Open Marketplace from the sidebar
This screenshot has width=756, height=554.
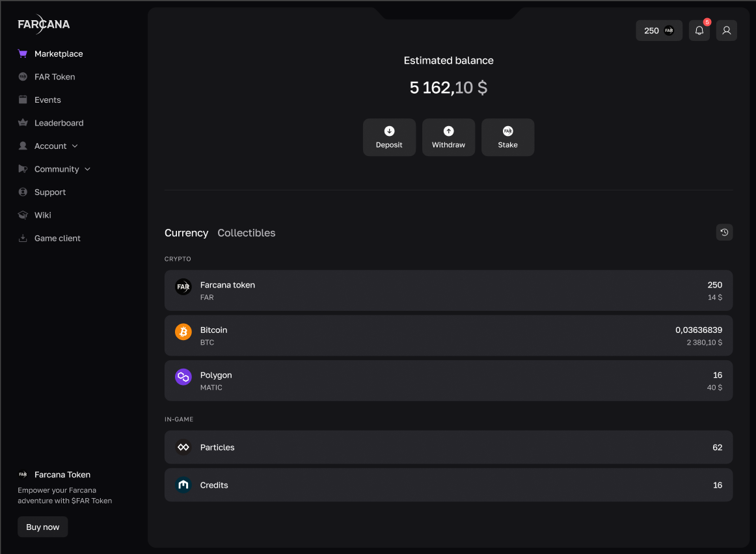(x=58, y=54)
